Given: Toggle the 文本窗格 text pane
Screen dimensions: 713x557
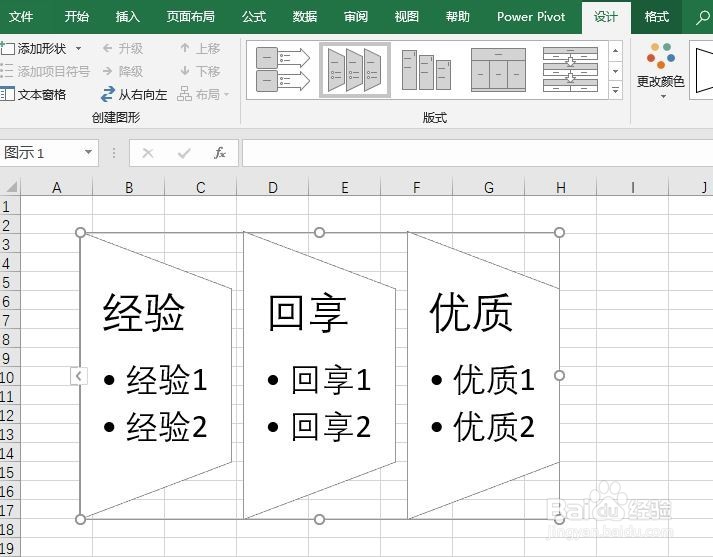Looking at the screenshot, I should click(x=34, y=94).
